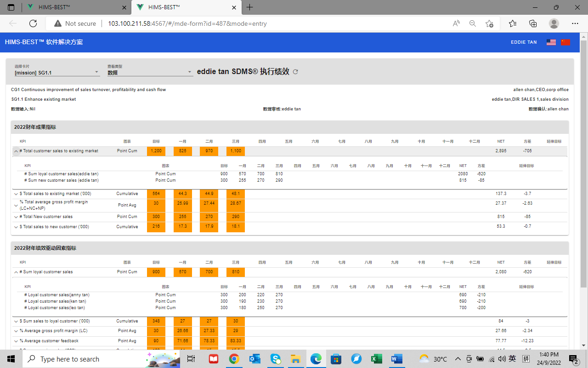This screenshot has width=588, height=368.
Task: Reload the page with browser refresh button
Action: 33,23
